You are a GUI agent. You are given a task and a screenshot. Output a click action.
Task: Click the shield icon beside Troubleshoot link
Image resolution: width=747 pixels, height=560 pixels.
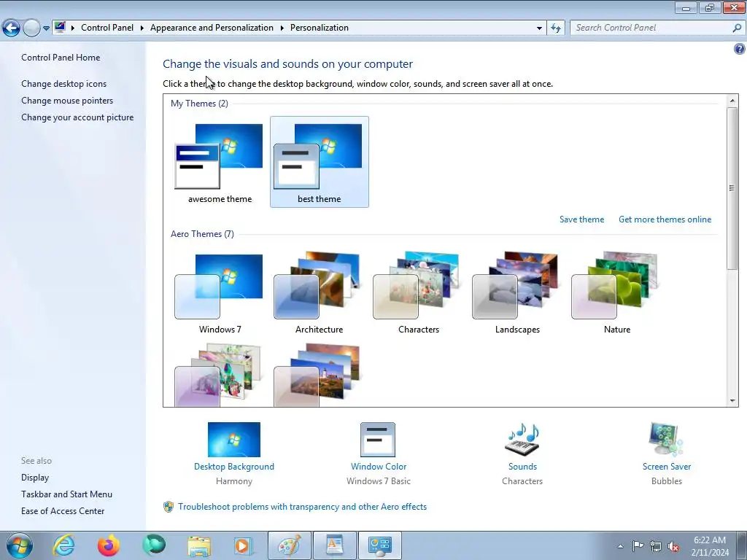[x=169, y=507]
